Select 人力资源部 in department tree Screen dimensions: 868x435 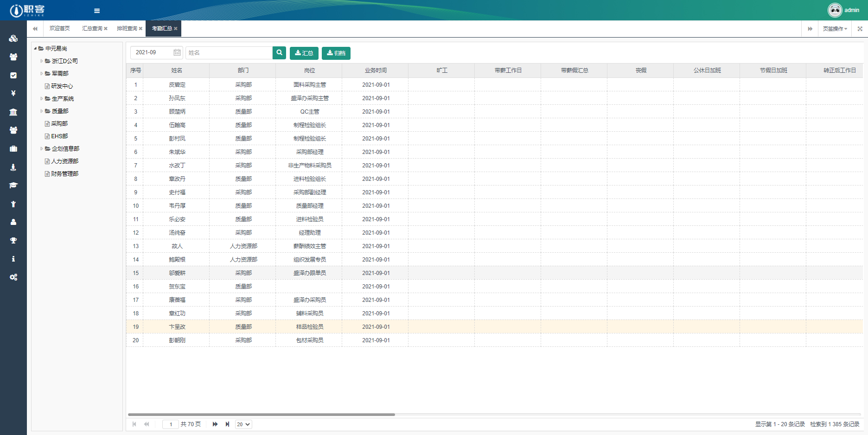pos(64,161)
